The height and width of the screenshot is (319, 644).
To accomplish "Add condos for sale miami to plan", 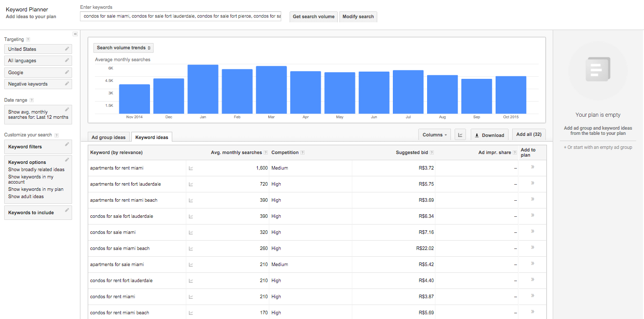I will tap(532, 231).
